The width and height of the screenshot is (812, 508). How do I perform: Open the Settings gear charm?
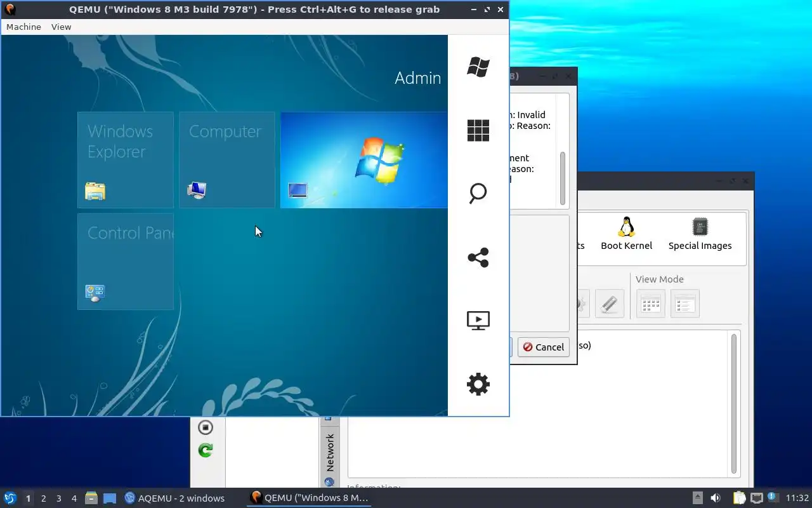click(478, 384)
